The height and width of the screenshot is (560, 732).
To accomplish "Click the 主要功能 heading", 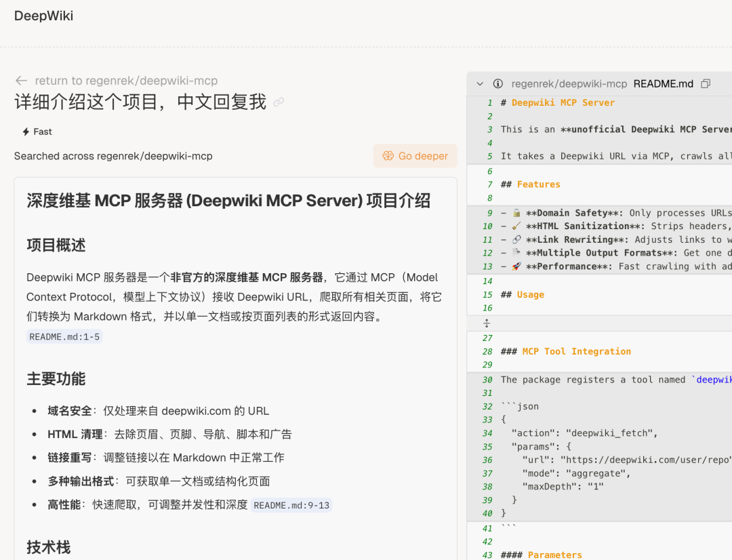I will (x=56, y=379).
